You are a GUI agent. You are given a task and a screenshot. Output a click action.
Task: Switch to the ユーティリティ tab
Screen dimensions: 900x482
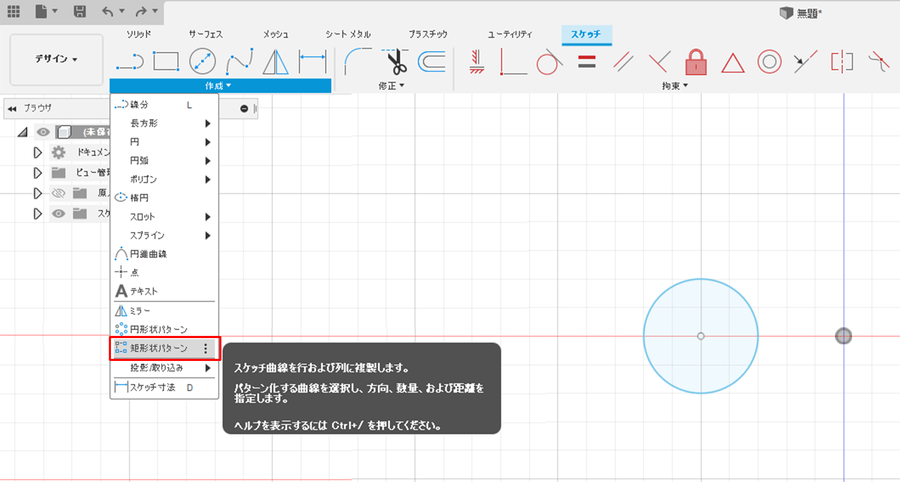tap(510, 34)
